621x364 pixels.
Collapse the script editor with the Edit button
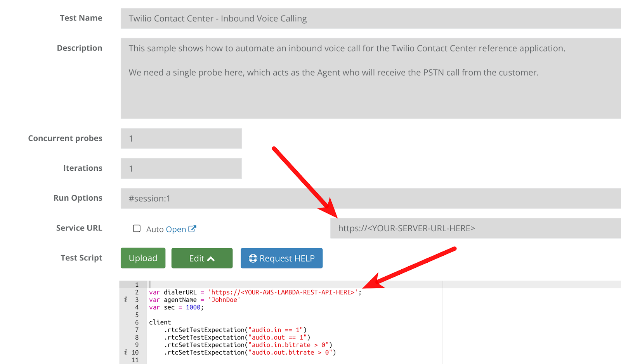(202, 258)
